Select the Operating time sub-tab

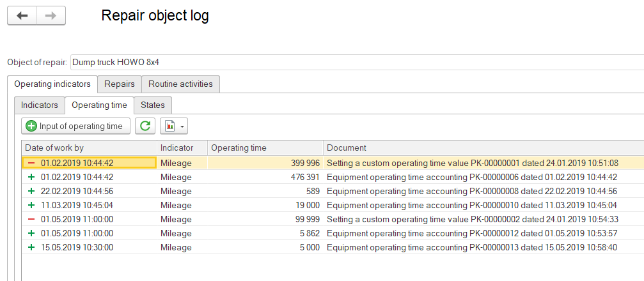[99, 105]
